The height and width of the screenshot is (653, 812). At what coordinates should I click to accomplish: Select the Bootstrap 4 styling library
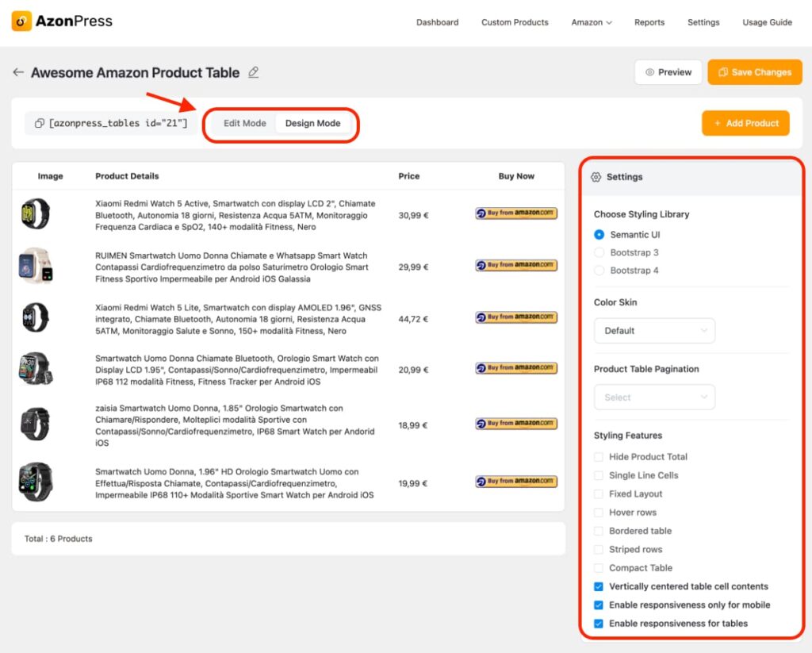[599, 271]
